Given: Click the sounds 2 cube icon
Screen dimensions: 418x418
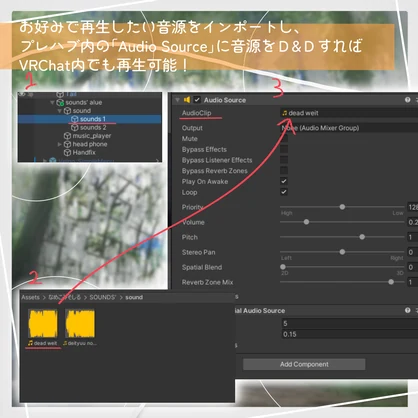Looking at the screenshot, I should pyautogui.click(x=75, y=128).
